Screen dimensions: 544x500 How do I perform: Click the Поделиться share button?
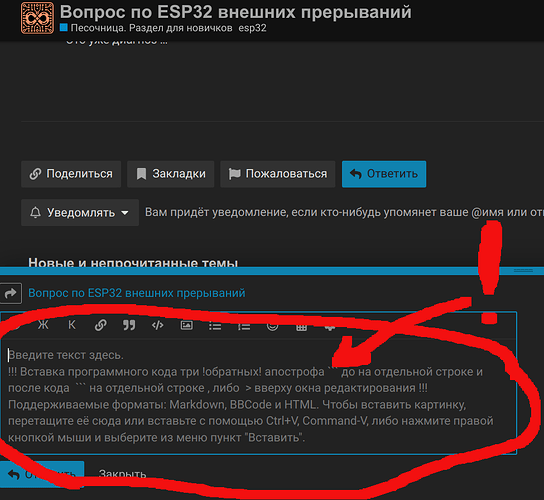pyautogui.click(x=71, y=174)
